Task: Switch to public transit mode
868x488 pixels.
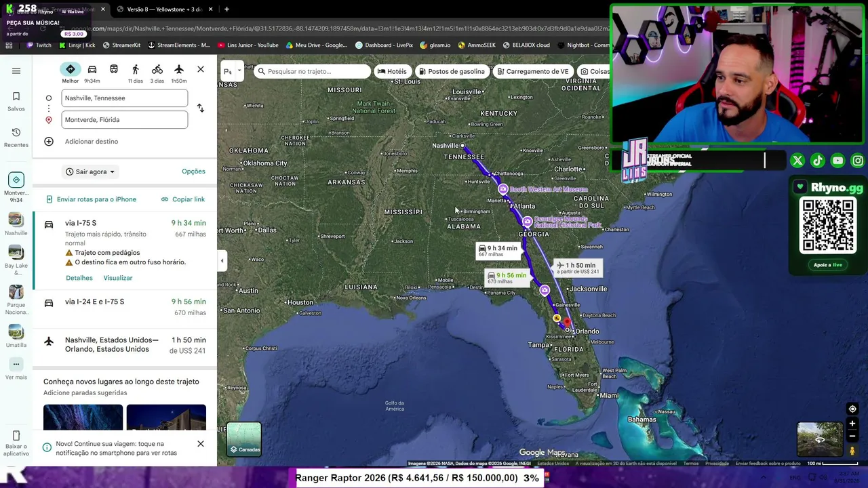Action: pos(114,70)
